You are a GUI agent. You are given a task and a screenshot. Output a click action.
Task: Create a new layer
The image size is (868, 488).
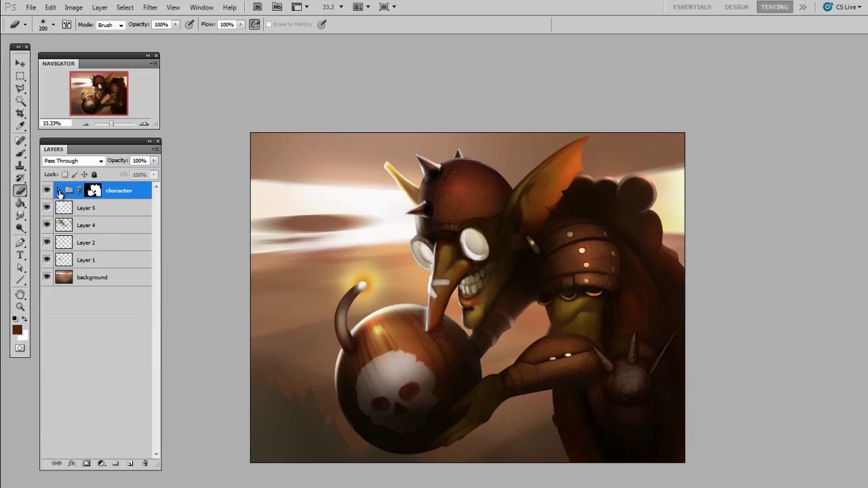[130, 464]
